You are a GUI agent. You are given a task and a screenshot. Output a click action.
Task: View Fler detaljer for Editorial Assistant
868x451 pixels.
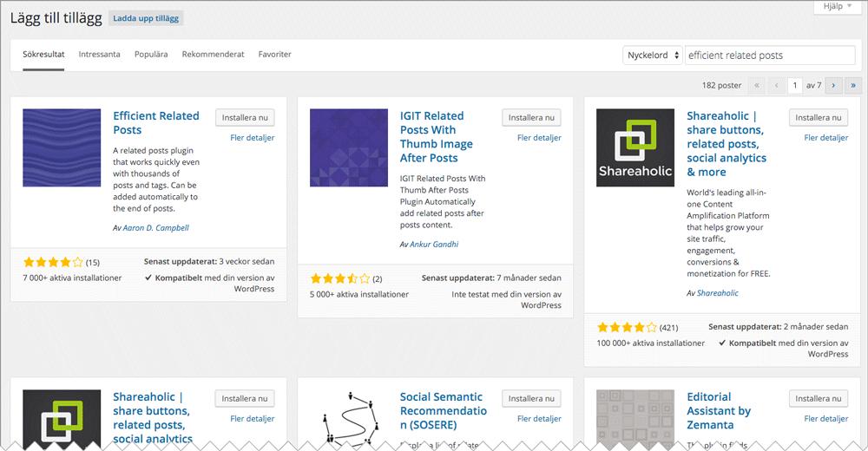(826, 419)
